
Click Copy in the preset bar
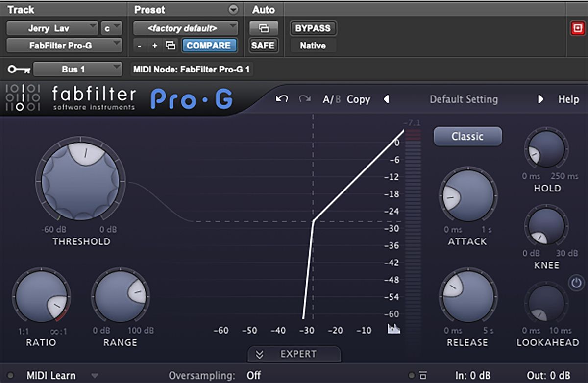(358, 99)
